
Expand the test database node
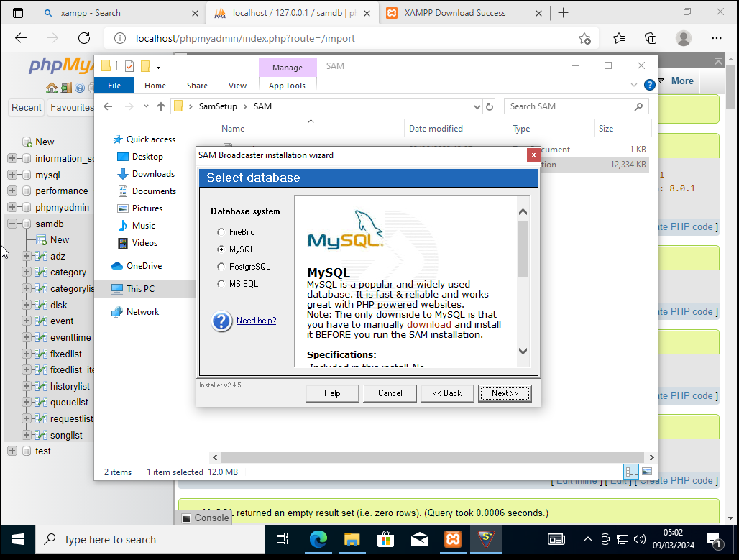(12, 451)
